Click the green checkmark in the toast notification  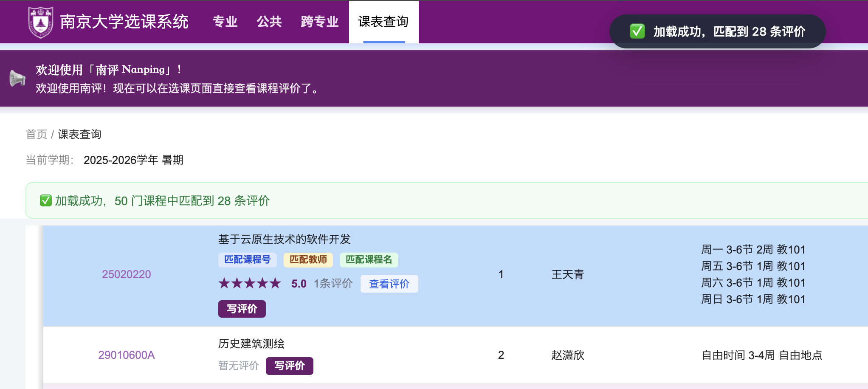tap(637, 31)
